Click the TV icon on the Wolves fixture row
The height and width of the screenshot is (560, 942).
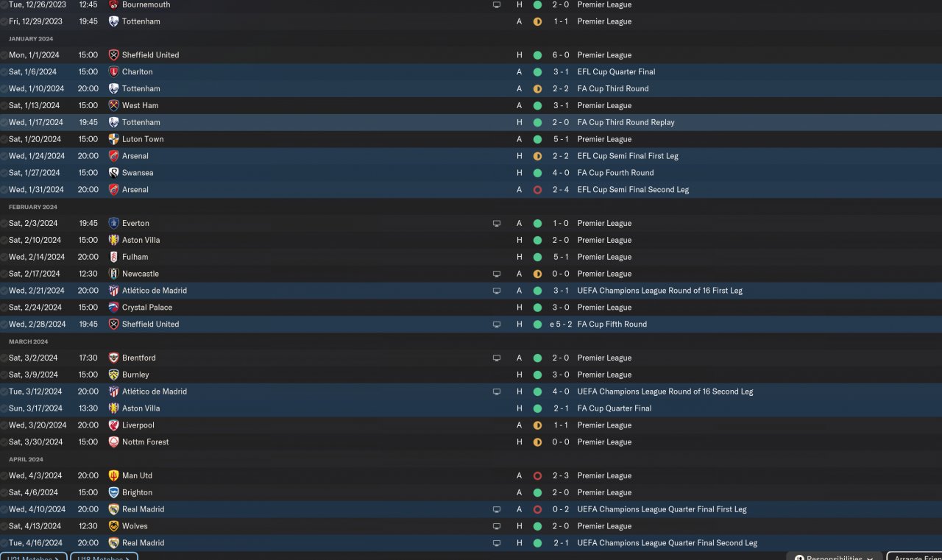(497, 526)
